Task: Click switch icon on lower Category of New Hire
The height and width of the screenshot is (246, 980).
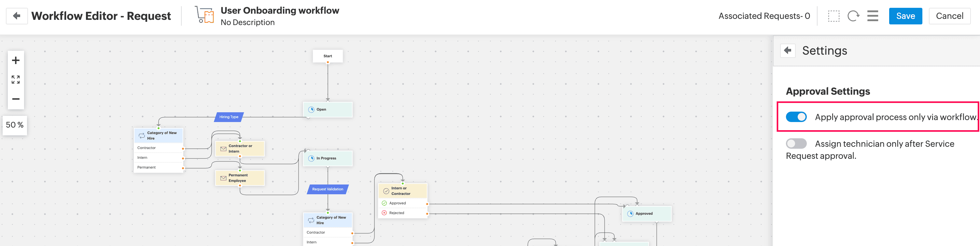Action: click(311, 220)
